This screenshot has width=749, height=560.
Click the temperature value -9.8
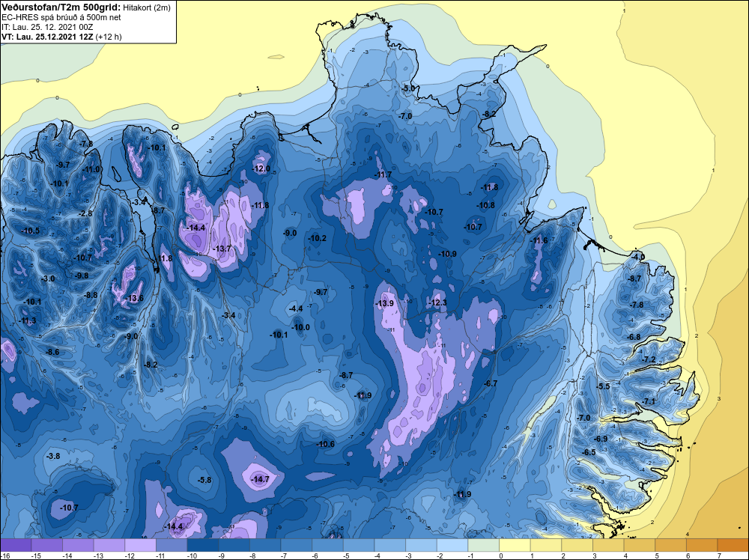(x=82, y=276)
